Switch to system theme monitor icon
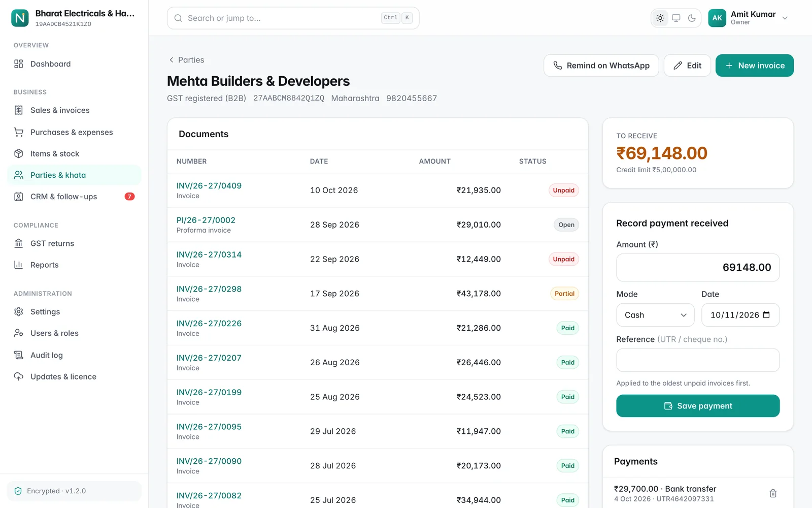 pyautogui.click(x=676, y=18)
